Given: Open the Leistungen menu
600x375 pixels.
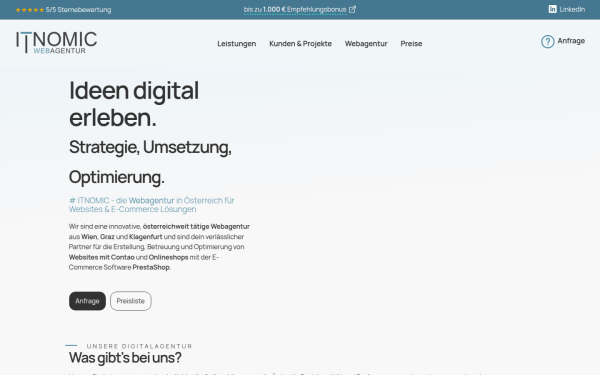Looking at the screenshot, I should coord(236,44).
